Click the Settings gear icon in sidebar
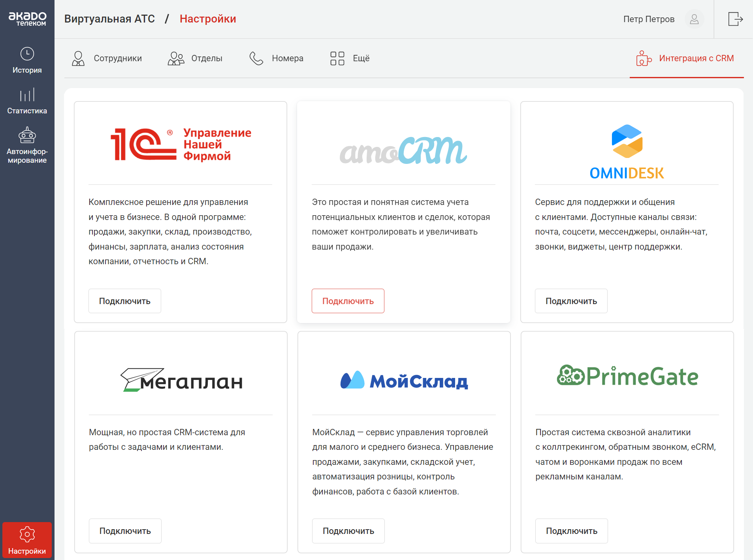 click(x=27, y=534)
